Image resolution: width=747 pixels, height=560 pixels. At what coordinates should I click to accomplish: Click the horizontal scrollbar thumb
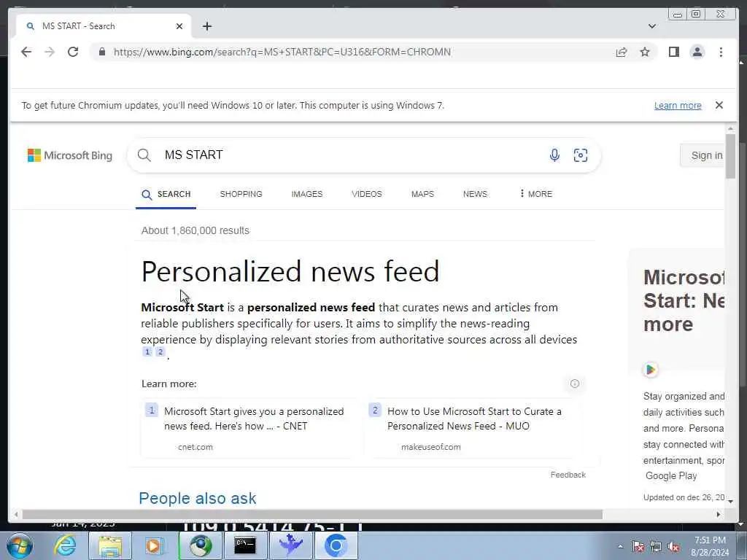pyautogui.click(x=312, y=514)
